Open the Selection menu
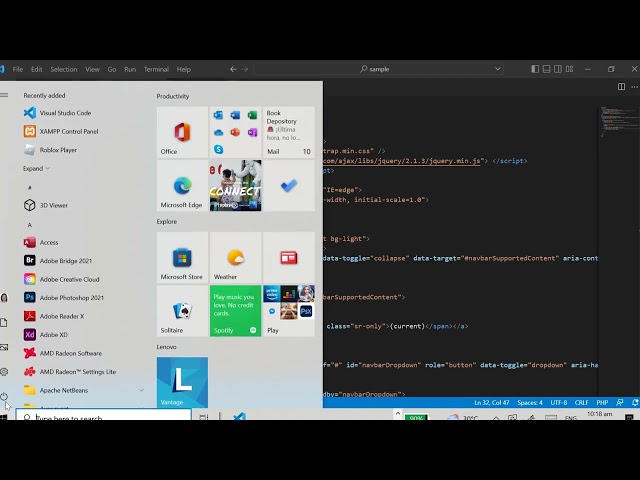 point(64,69)
